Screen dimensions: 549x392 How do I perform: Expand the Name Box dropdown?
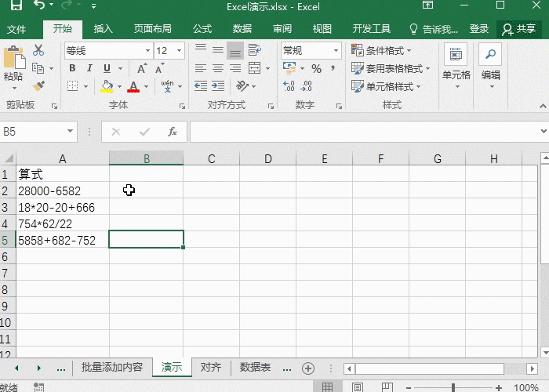click(x=70, y=131)
